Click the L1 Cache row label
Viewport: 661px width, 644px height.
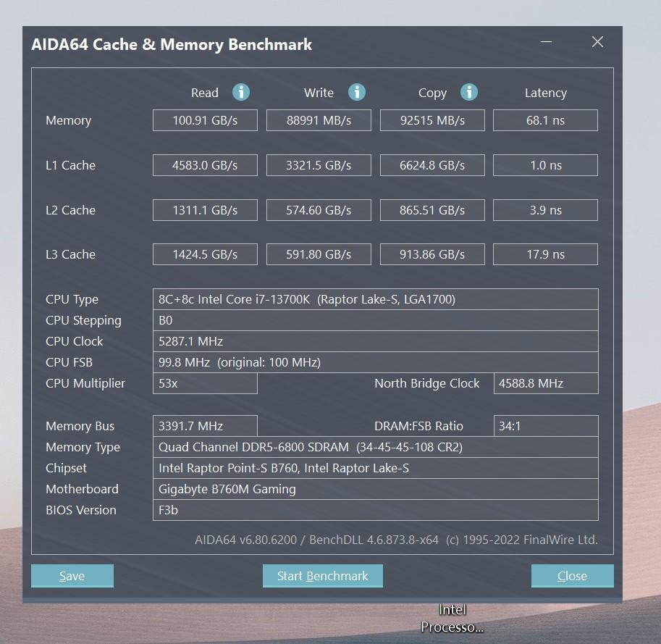70,165
